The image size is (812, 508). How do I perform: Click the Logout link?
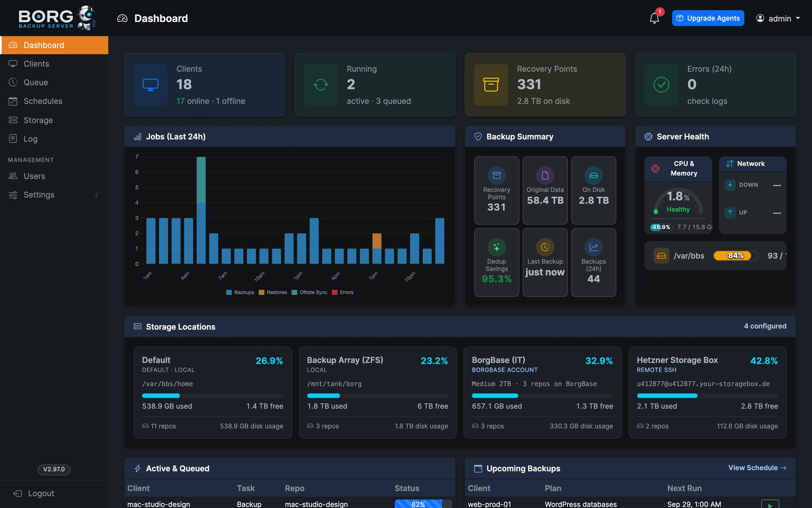point(34,493)
